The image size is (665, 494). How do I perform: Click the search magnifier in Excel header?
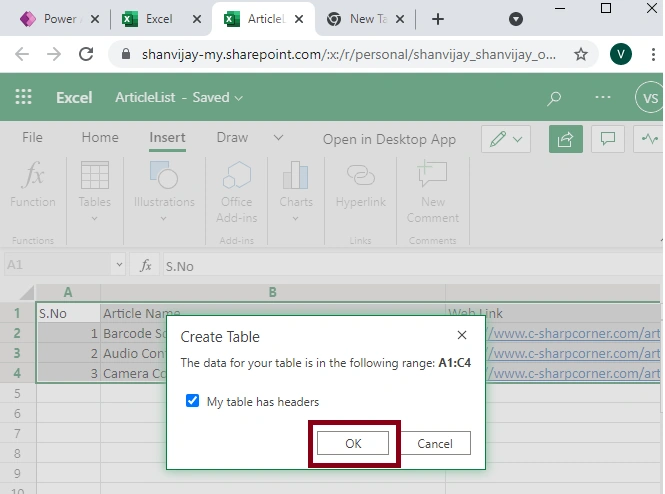pyautogui.click(x=553, y=98)
